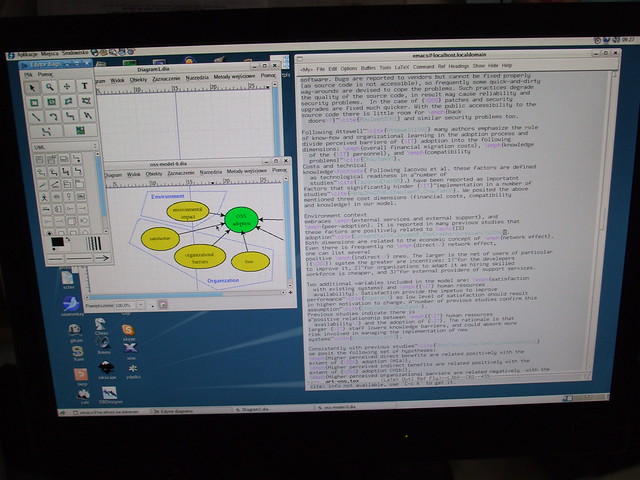Click the yellow organizational barriers ellipse
Image resolution: width=640 pixels, height=480 pixels.
point(200,256)
